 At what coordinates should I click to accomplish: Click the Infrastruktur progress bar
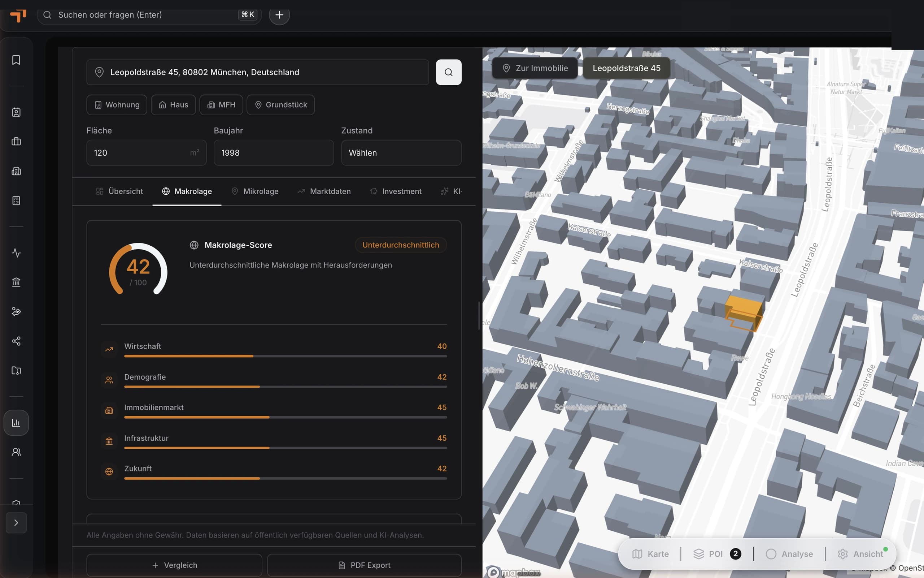286,448
